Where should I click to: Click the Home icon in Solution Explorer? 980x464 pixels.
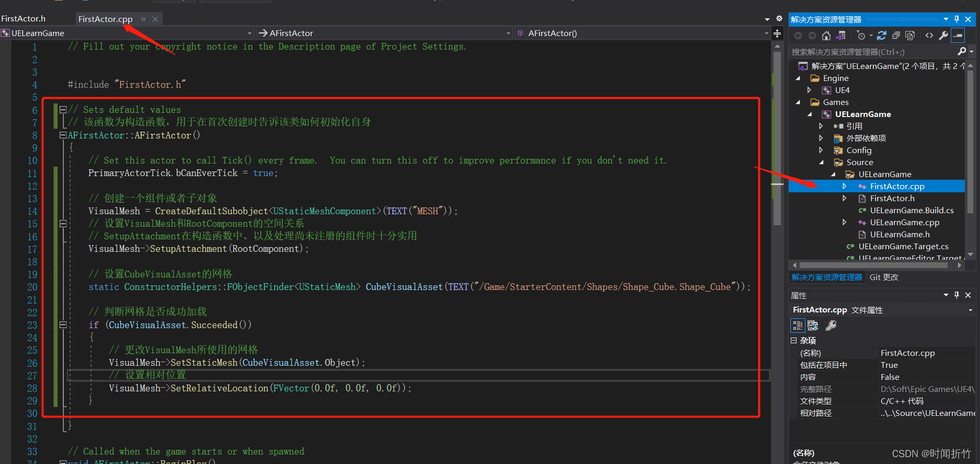826,36
